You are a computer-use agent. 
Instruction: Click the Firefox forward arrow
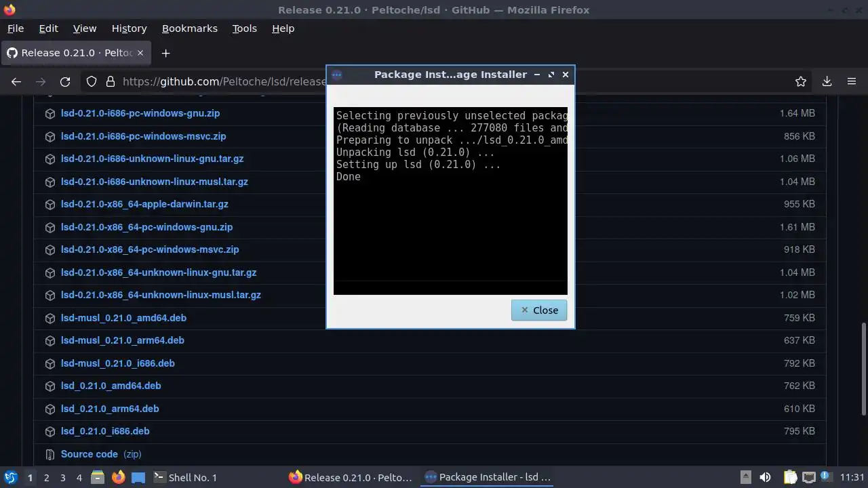(41, 81)
